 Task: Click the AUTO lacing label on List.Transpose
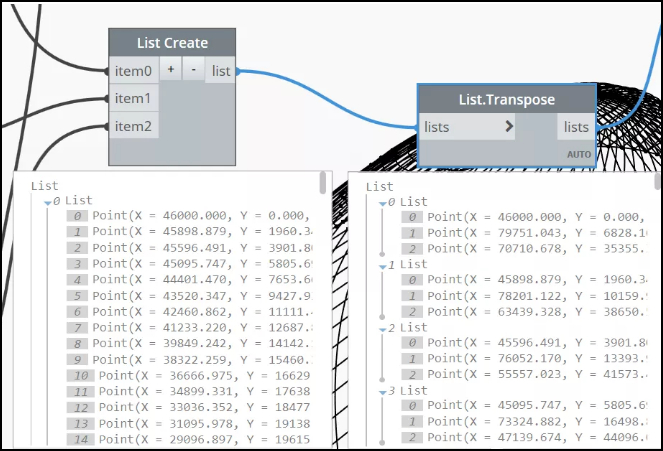579,155
